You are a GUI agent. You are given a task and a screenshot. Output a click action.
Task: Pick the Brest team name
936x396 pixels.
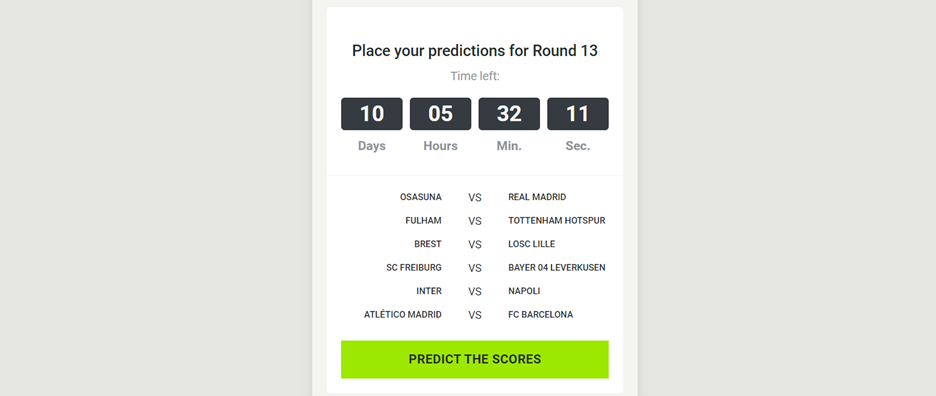[428, 244]
